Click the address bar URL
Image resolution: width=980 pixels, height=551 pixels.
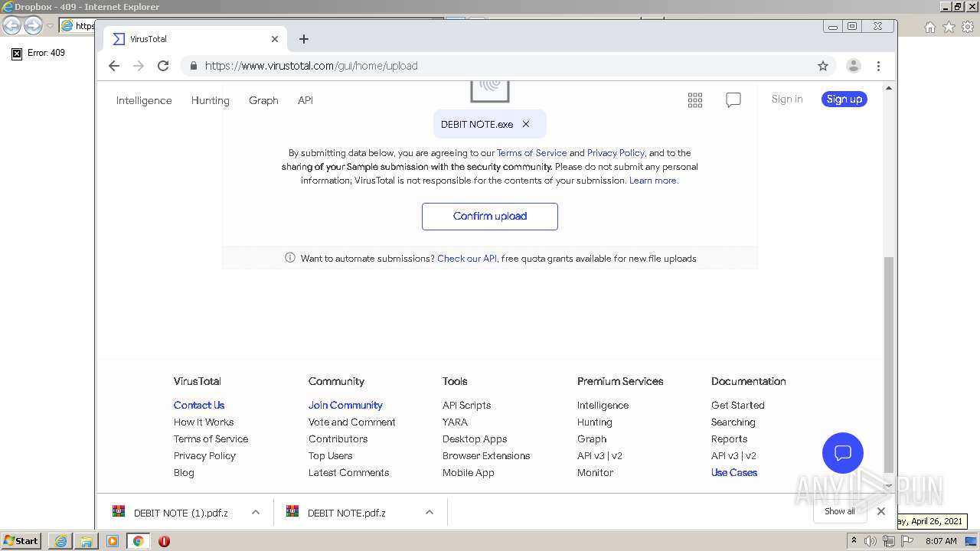pos(312,66)
